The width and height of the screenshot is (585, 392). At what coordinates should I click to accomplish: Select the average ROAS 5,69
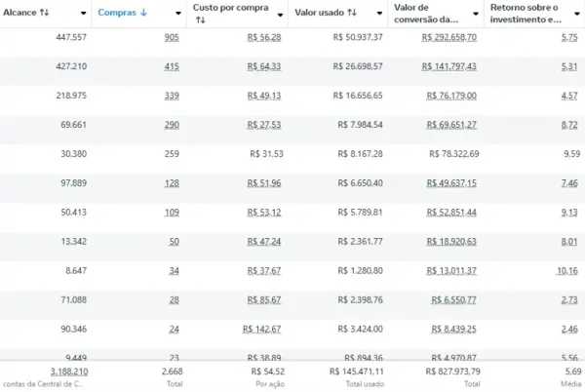coord(573,372)
